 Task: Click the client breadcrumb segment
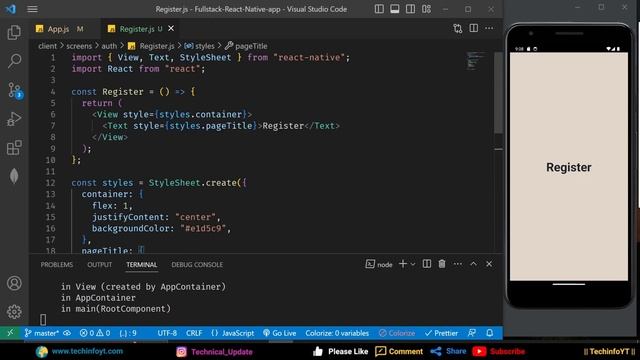[x=47, y=46]
